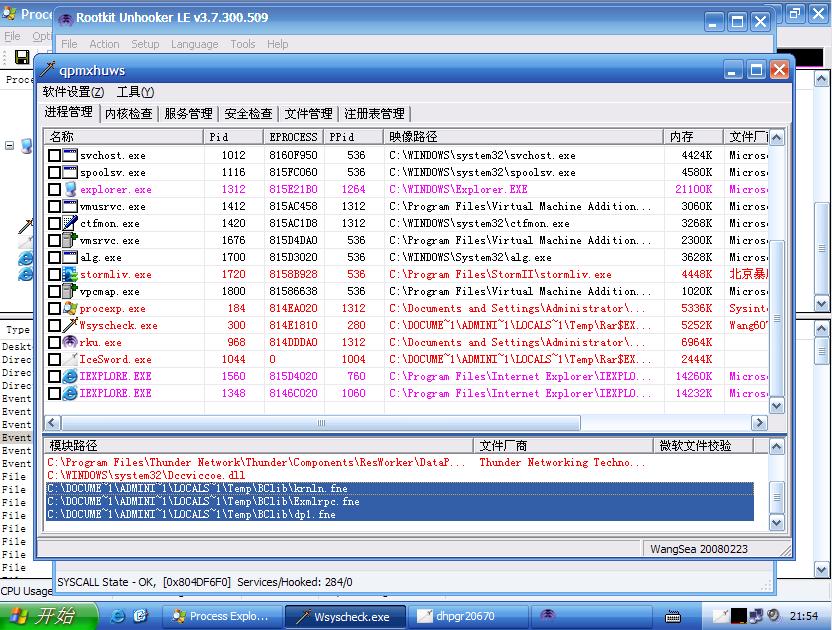Click process list scroll left arrow
Viewport: 832px width, 630px height.
[x=52, y=422]
